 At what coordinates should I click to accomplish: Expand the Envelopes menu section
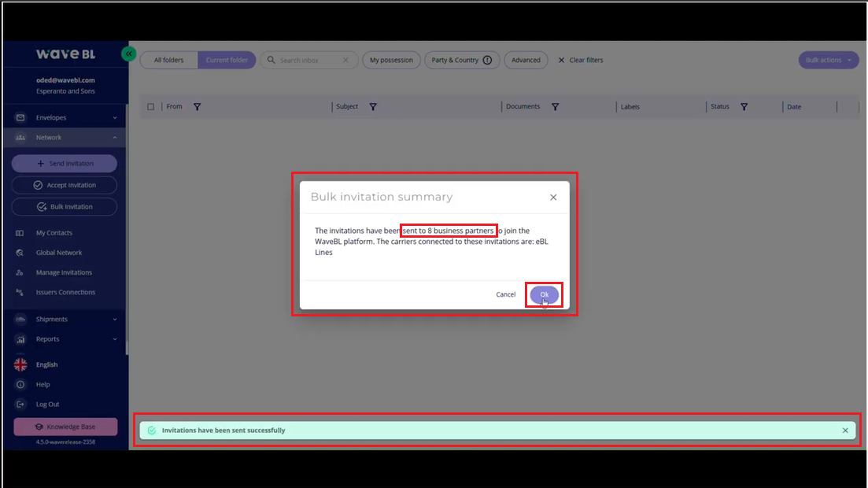tap(115, 117)
